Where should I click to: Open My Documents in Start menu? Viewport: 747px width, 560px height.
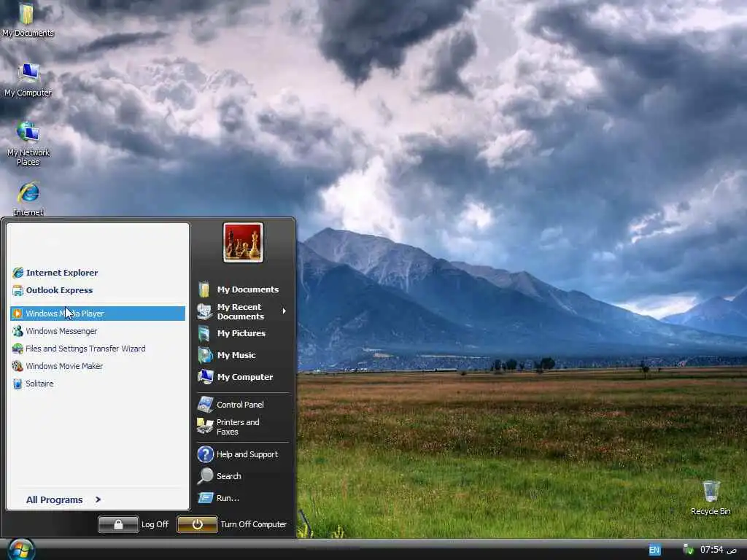click(242, 289)
